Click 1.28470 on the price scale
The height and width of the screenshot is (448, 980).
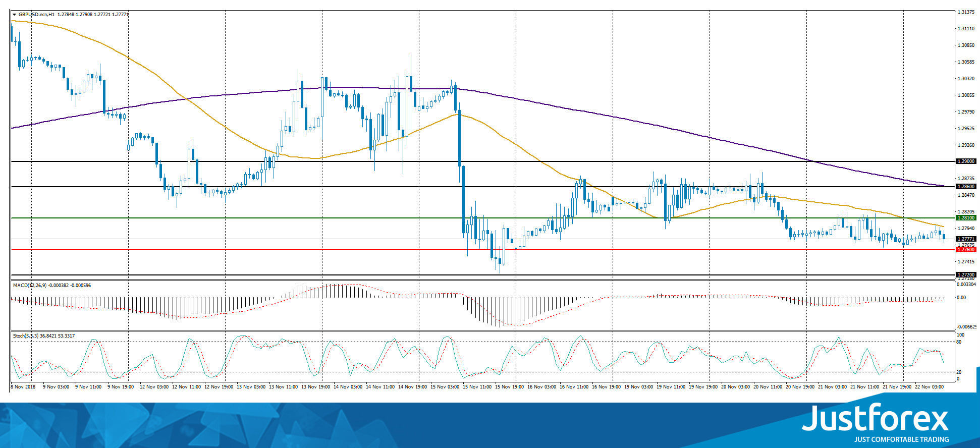point(966,195)
